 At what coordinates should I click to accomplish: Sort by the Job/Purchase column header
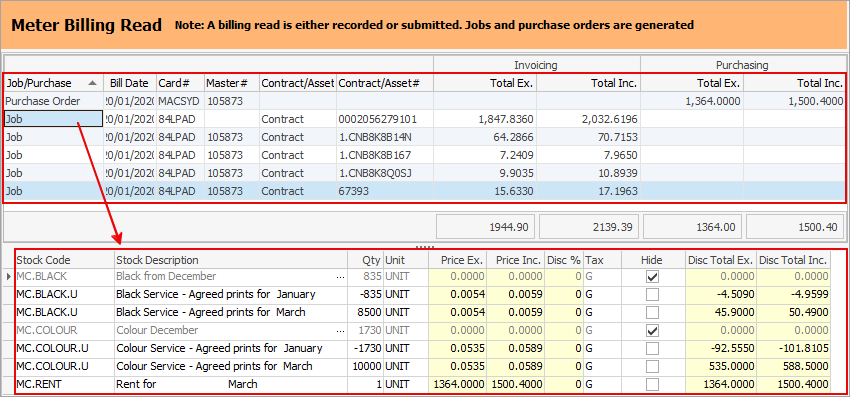click(x=53, y=83)
